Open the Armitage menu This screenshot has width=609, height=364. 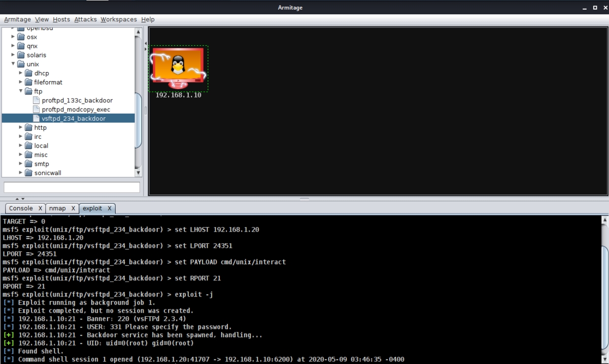coord(18,19)
